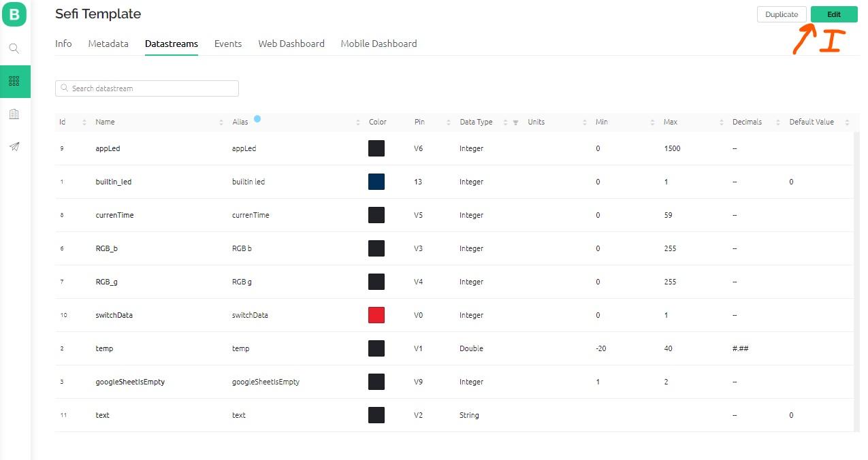Open the search icon in the left sidebar
Screen dimensions: 868x460
click(x=14, y=48)
